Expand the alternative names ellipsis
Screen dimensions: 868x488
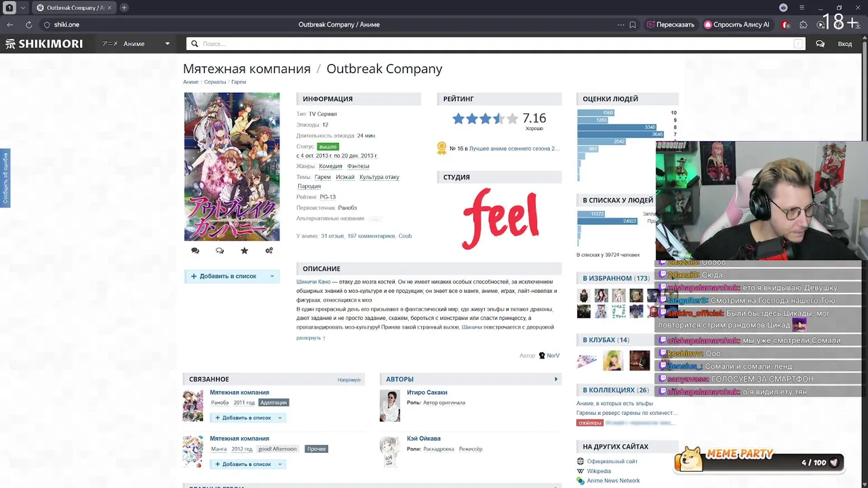pyautogui.click(x=376, y=219)
